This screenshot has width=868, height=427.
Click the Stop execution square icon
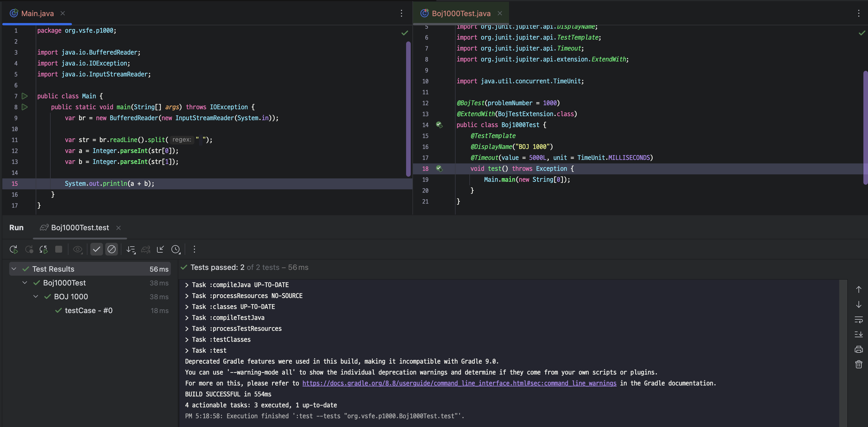pos(59,249)
